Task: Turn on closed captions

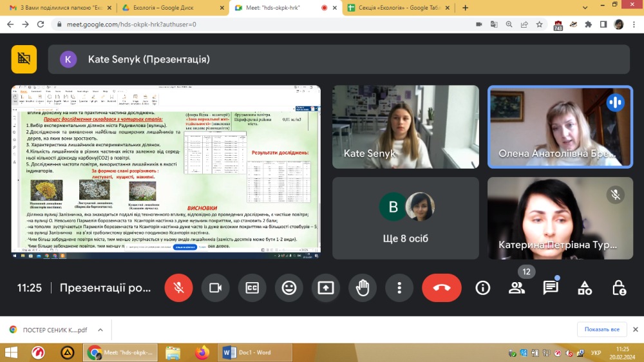Action: [252, 288]
